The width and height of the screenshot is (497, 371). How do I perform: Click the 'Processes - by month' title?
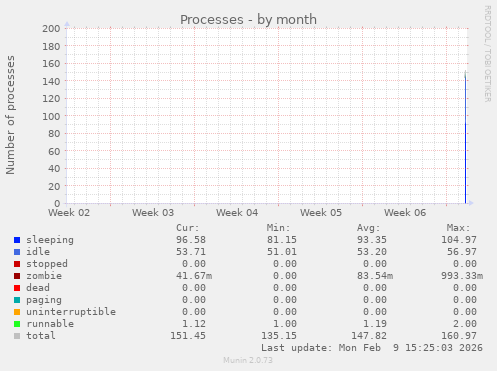(x=248, y=20)
